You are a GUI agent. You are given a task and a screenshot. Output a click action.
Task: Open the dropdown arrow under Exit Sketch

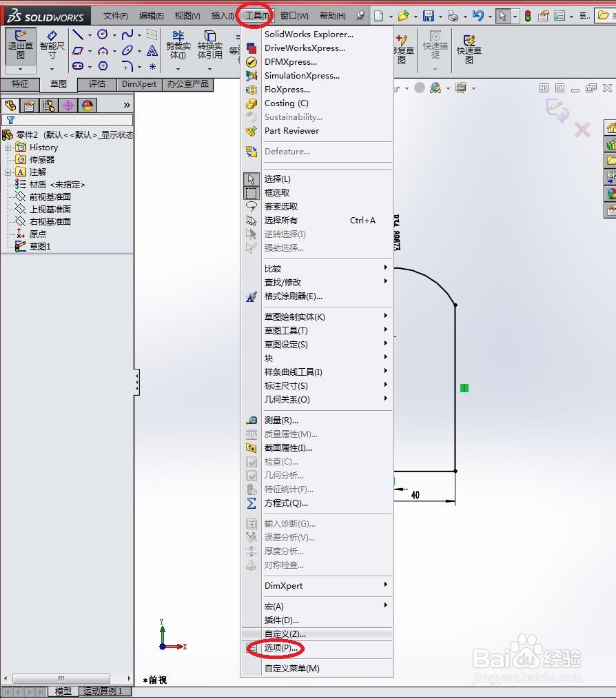click(x=21, y=70)
